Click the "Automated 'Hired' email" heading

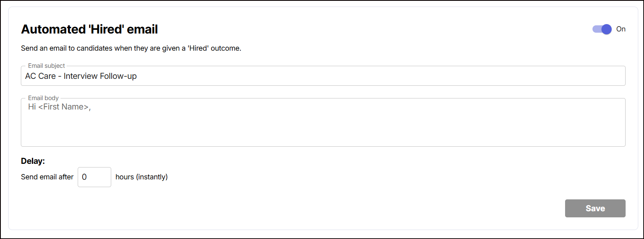coord(89,29)
